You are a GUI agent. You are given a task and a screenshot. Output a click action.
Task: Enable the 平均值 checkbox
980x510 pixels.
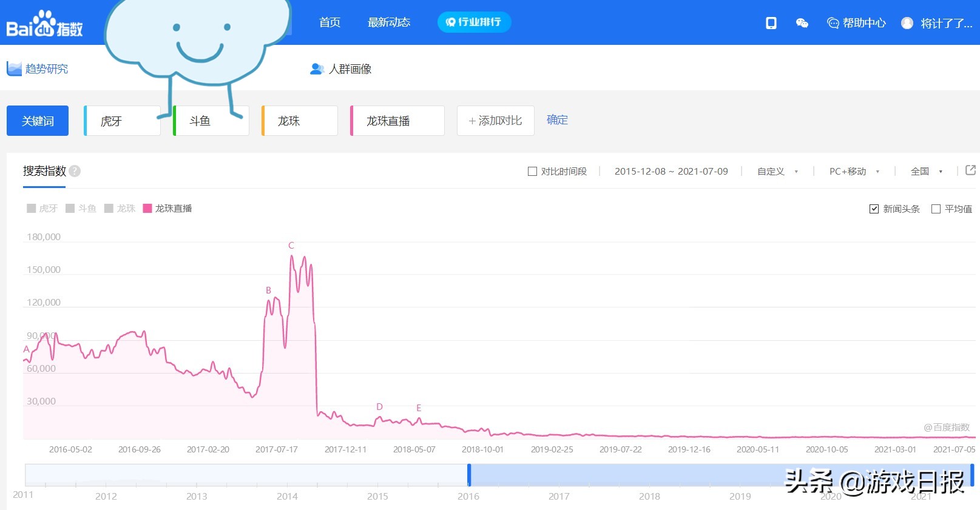click(936, 209)
